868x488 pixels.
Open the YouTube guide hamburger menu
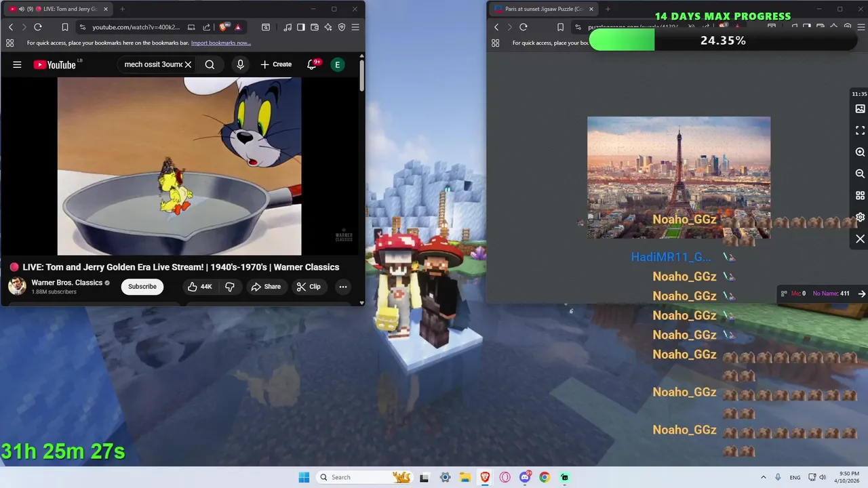(17, 64)
